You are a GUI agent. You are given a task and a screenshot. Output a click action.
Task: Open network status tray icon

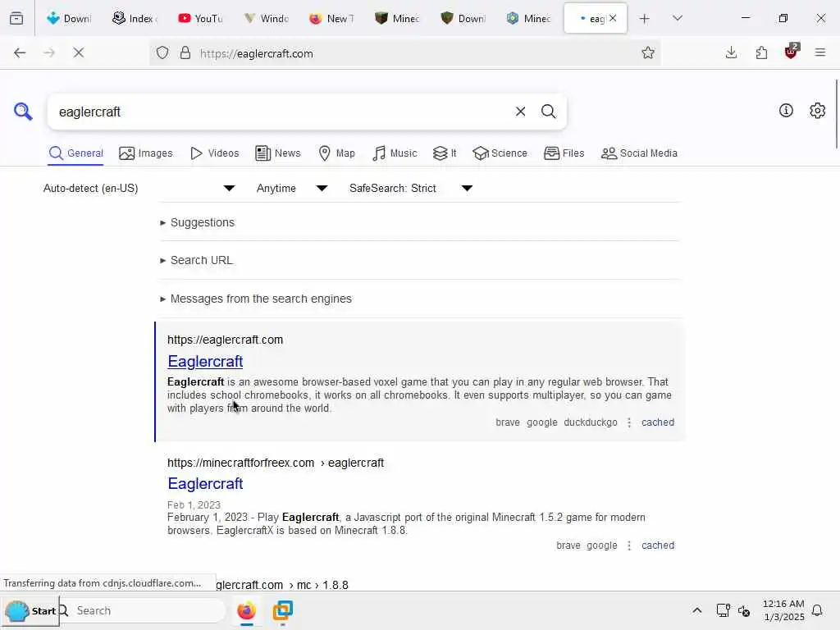(724, 610)
